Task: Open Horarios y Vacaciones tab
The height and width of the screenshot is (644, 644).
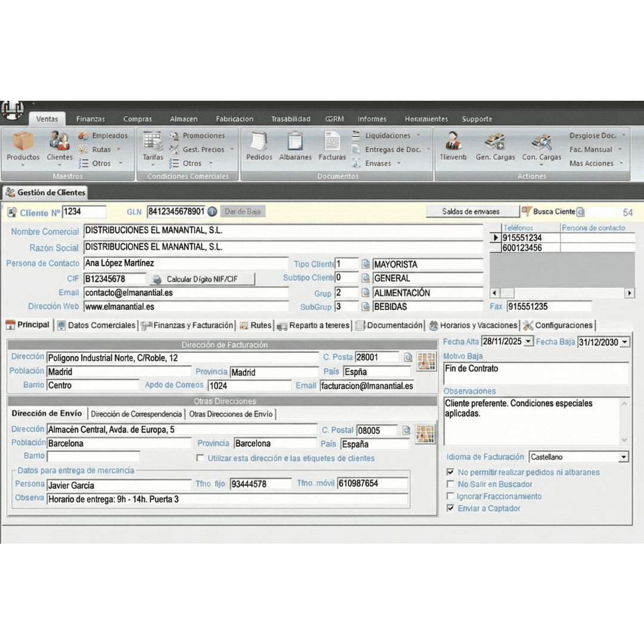Action: [x=473, y=326]
